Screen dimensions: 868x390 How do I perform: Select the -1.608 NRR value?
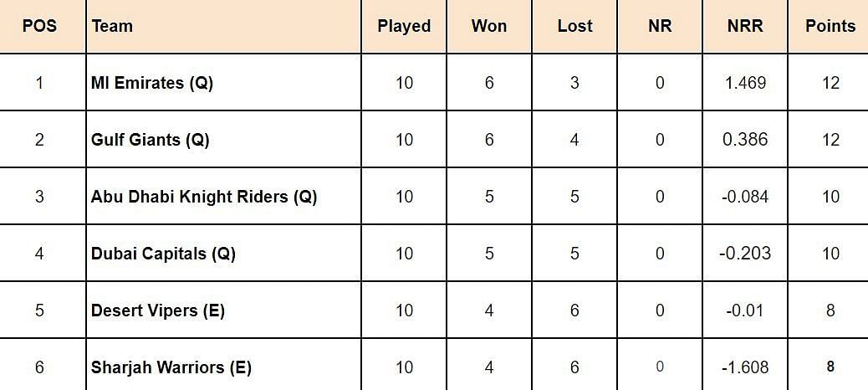745,367
